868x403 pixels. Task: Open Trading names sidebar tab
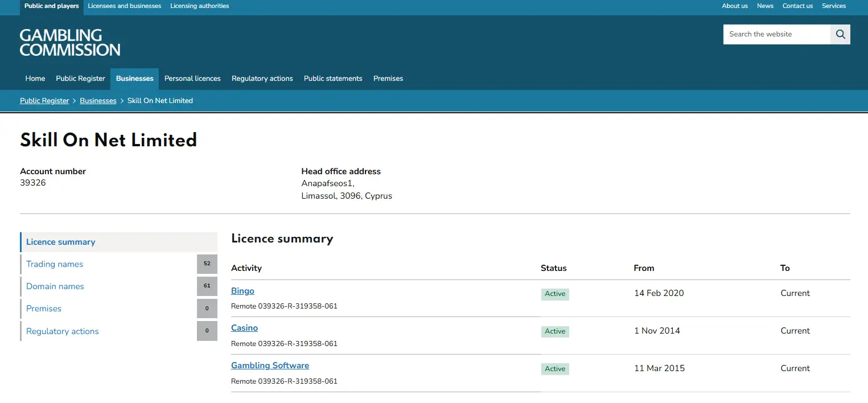pyautogui.click(x=119, y=264)
